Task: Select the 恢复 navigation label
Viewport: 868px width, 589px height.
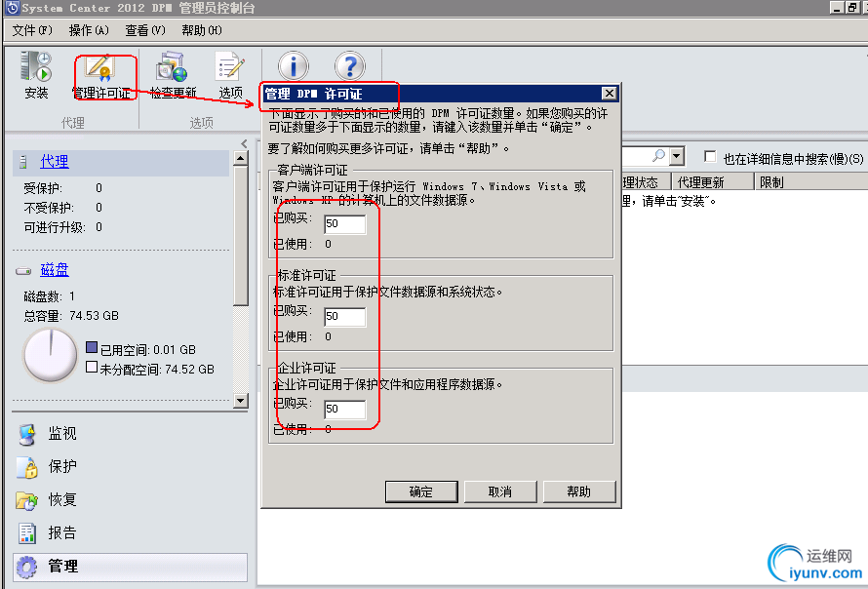Action: click(x=62, y=500)
